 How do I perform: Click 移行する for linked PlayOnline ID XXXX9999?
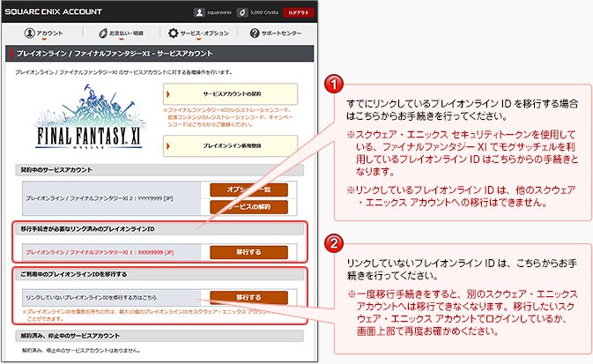(x=248, y=252)
